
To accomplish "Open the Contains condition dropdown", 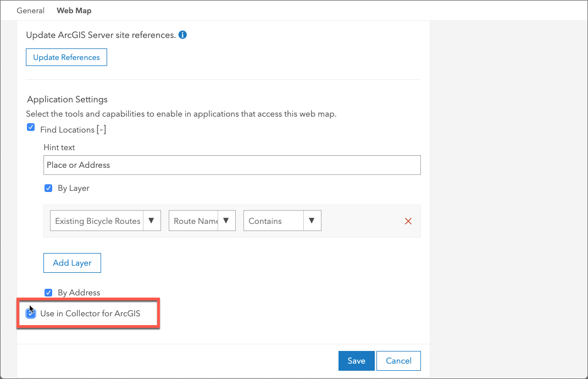I will (282, 221).
